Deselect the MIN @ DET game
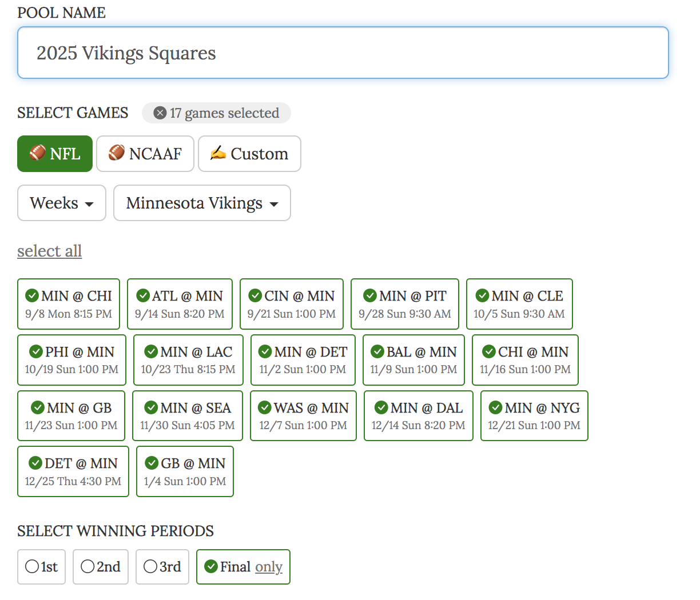 coord(303,360)
